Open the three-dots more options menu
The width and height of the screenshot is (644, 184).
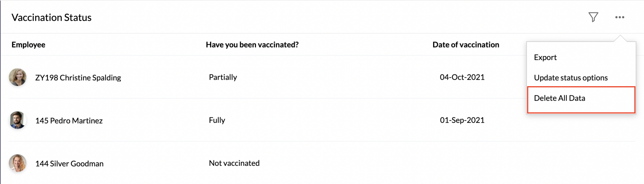(620, 17)
